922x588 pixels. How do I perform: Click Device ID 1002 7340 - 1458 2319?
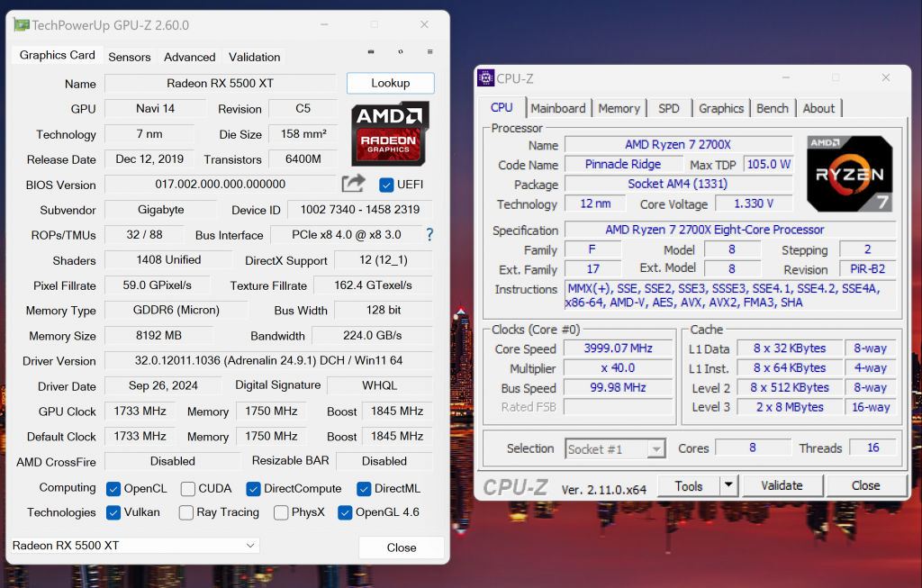point(360,210)
